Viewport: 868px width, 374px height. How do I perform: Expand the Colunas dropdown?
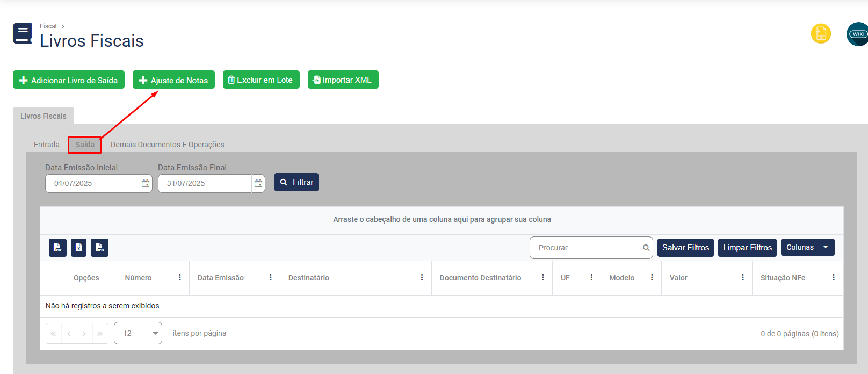(x=808, y=247)
